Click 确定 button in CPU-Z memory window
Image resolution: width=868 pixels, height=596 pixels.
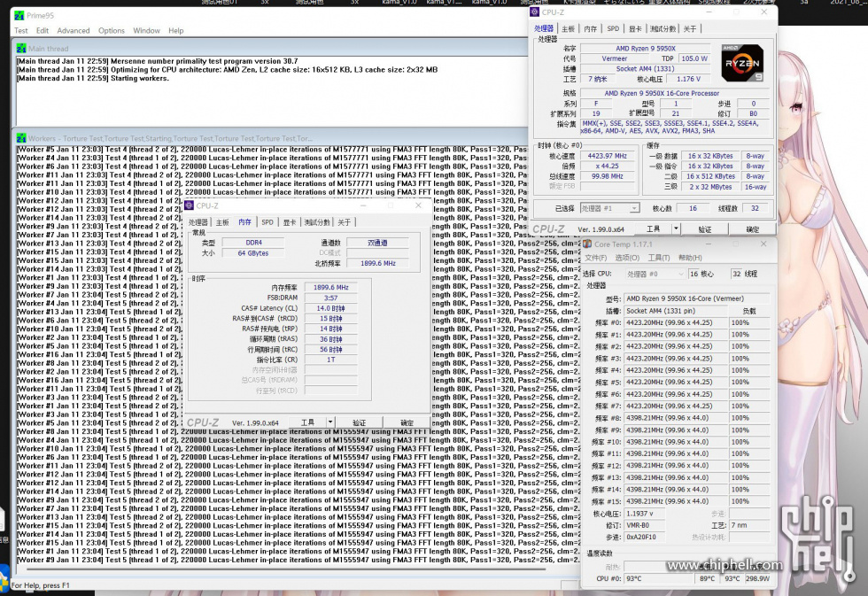407,422
